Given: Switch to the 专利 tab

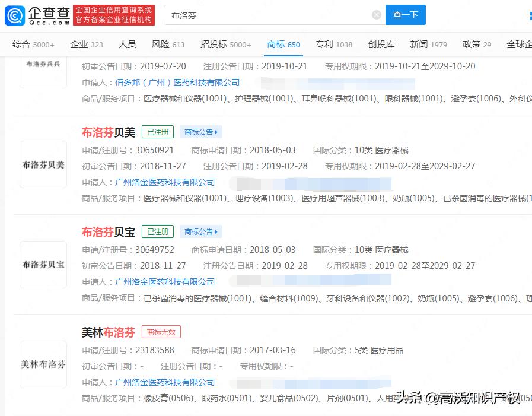Looking at the screenshot, I should click(333, 45).
